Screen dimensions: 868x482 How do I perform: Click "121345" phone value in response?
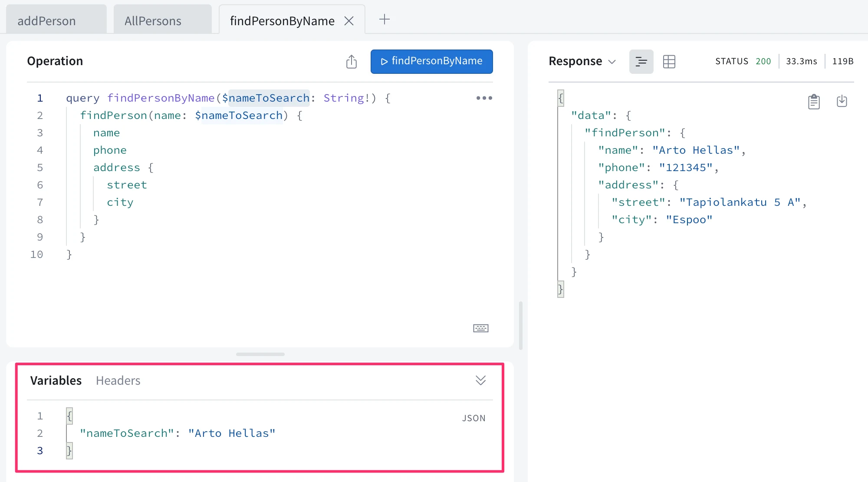point(686,168)
